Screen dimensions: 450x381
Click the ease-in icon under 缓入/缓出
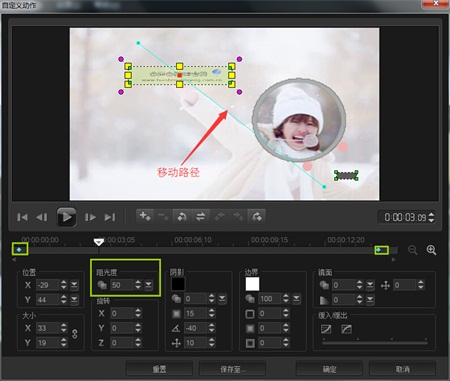click(x=326, y=329)
